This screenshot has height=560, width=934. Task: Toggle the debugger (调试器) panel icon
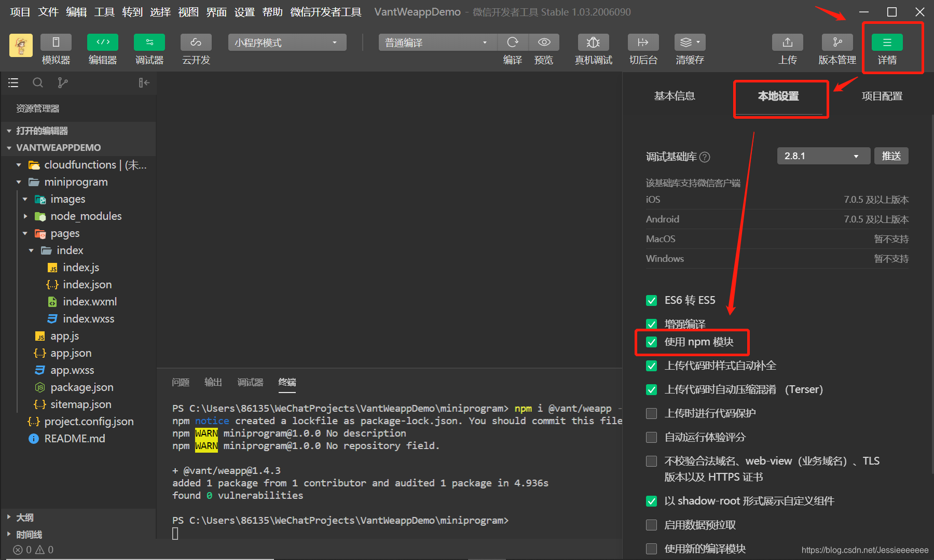[149, 42]
